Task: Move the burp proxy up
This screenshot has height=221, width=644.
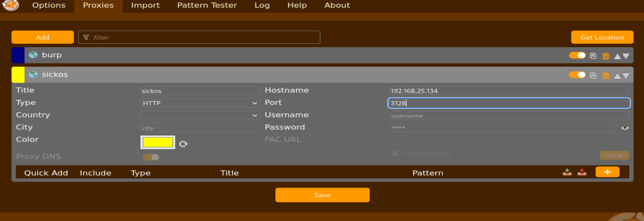Action: point(617,56)
